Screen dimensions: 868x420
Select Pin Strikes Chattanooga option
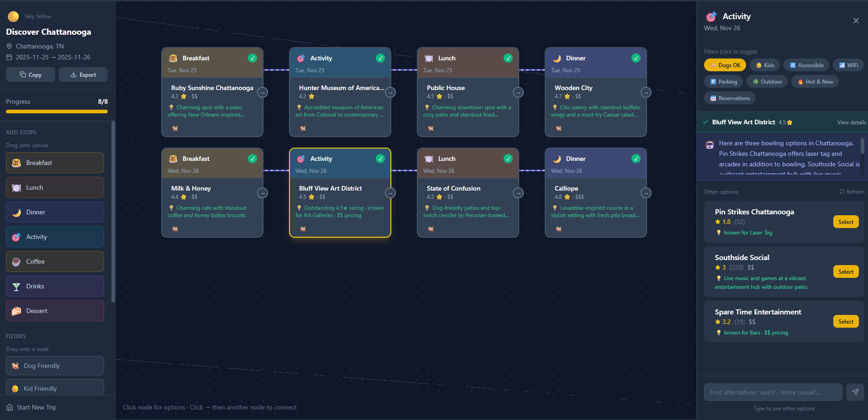click(846, 222)
